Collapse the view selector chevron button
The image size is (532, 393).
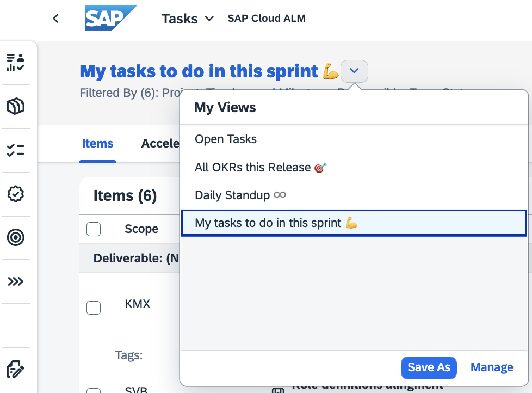click(x=354, y=71)
